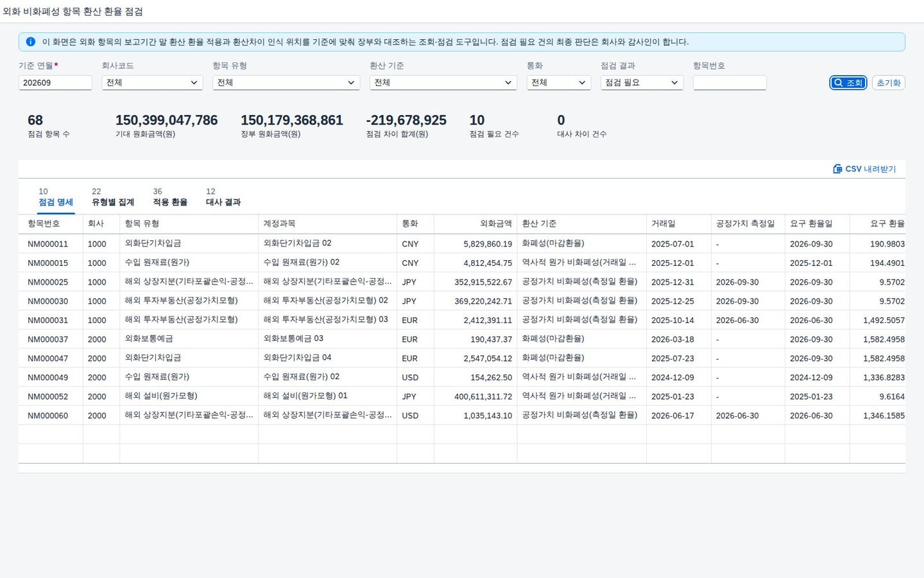This screenshot has height=578, width=924.
Task: Select the 적용 환율 tab
Action: (x=170, y=197)
